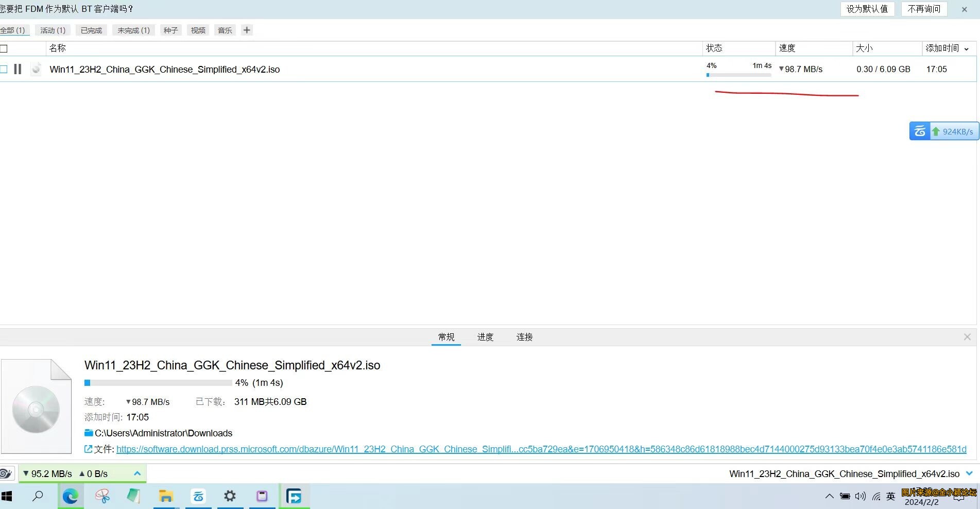The height and width of the screenshot is (509, 980).
Task: Close the details panel
Action: coord(967,336)
